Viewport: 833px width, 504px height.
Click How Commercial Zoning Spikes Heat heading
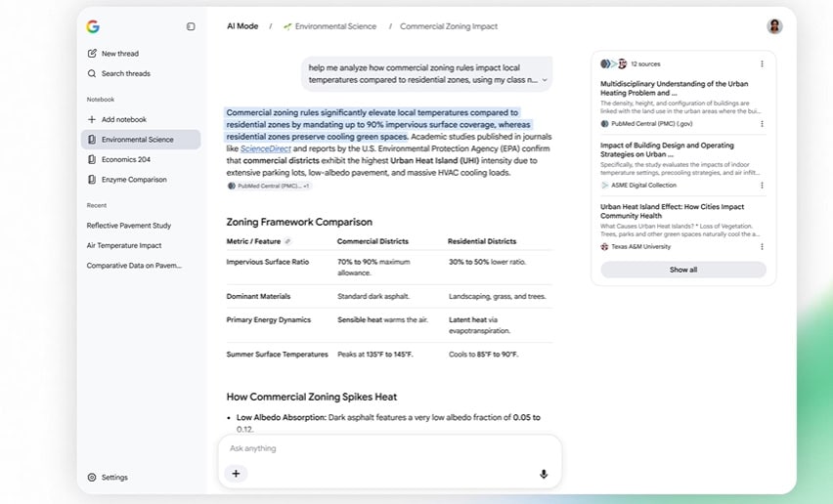point(312,398)
